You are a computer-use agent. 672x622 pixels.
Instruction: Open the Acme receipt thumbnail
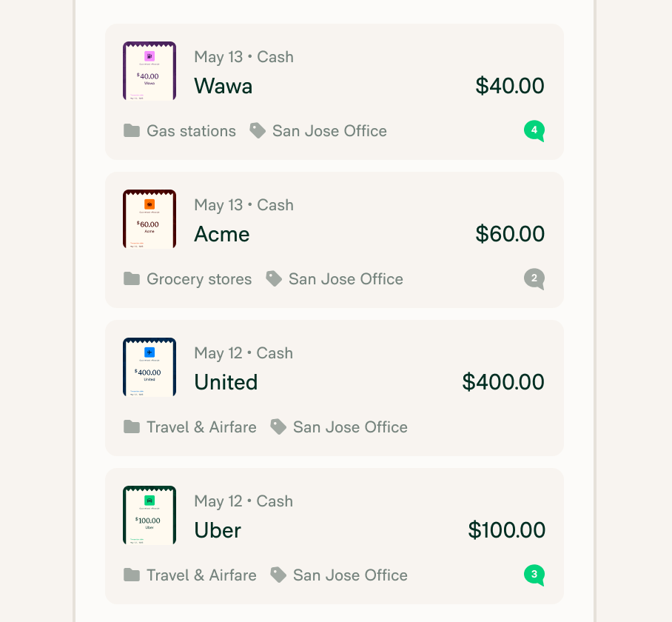149,218
